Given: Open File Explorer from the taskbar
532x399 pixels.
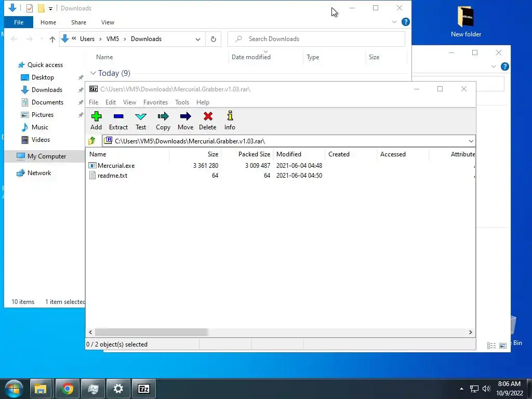Looking at the screenshot, I should 41,389.
